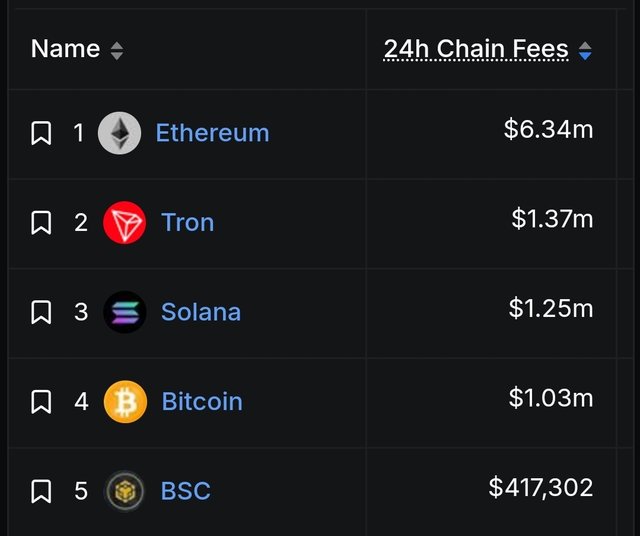Screen dimensions: 640x536
Task: Bookmark the Solana row
Action: click(x=41, y=312)
